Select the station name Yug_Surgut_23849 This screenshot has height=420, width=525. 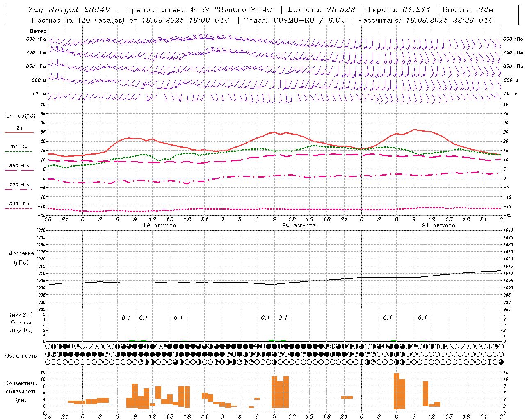point(69,10)
